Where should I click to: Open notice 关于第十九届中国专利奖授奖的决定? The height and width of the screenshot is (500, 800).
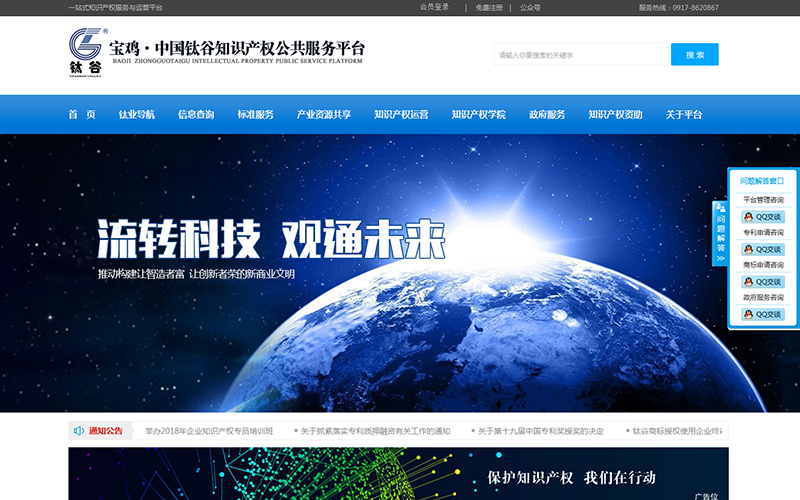541,431
